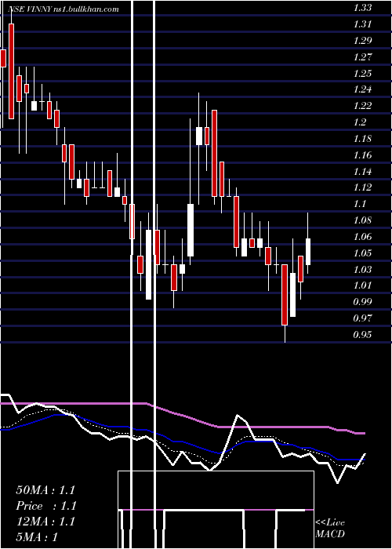Click the 1.05 price axis label
The width and height of the screenshot is (392, 549).
pyautogui.click(x=362, y=253)
